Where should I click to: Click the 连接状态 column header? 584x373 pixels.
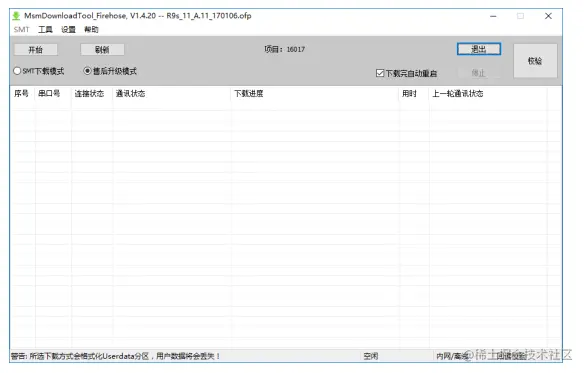(92, 94)
